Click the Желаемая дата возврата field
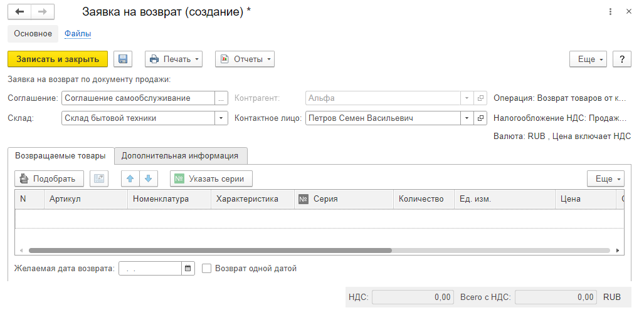Image resolution: width=644 pixels, height=315 pixels. pos(150,269)
